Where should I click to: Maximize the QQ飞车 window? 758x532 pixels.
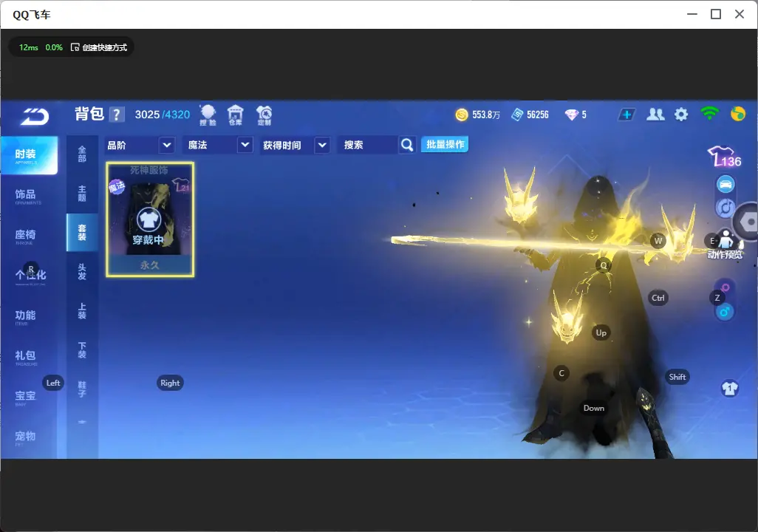pos(716,15)
